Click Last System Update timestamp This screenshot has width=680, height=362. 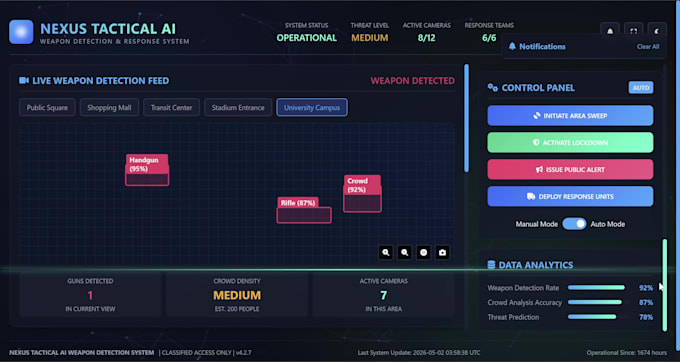pyautogui.click(x=419, y=353)
